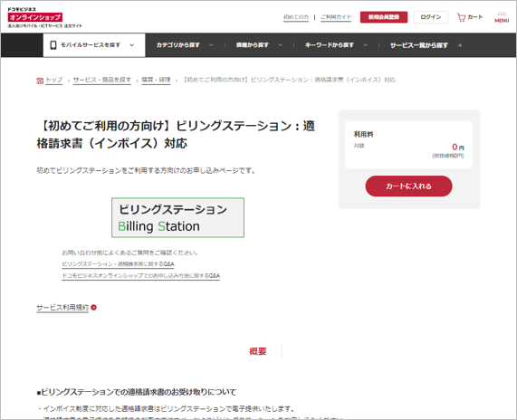Image resolution: width=517 pixels, height=420 pixels.
Task: Go to トップ breadcrumb link
Action: pyautogui.click(x=53, y=81)
